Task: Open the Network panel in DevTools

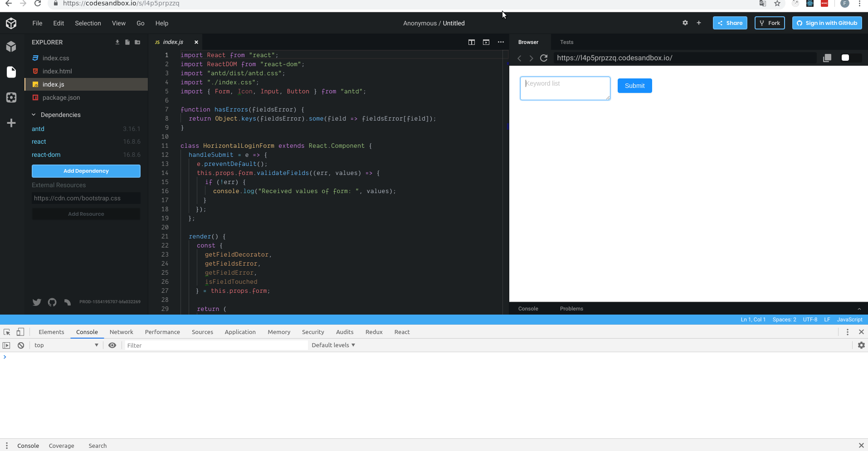Action: tap(121, 332)
